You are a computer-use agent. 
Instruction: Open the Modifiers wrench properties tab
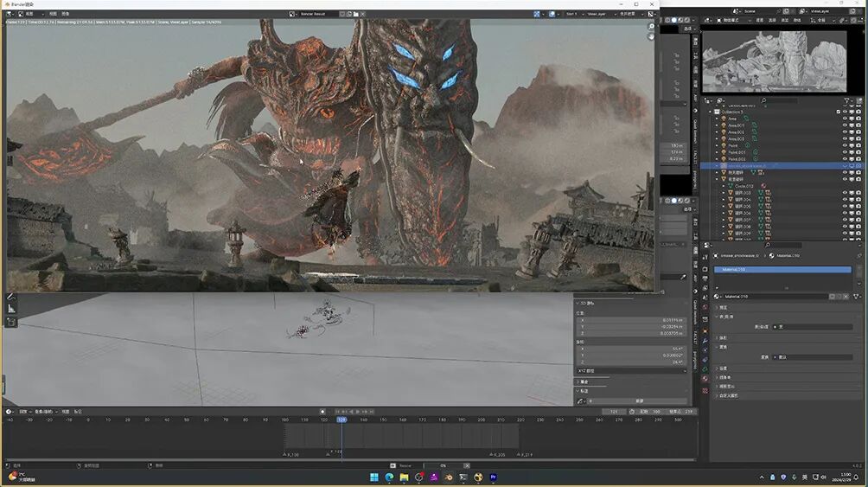(x=705, y=342)
